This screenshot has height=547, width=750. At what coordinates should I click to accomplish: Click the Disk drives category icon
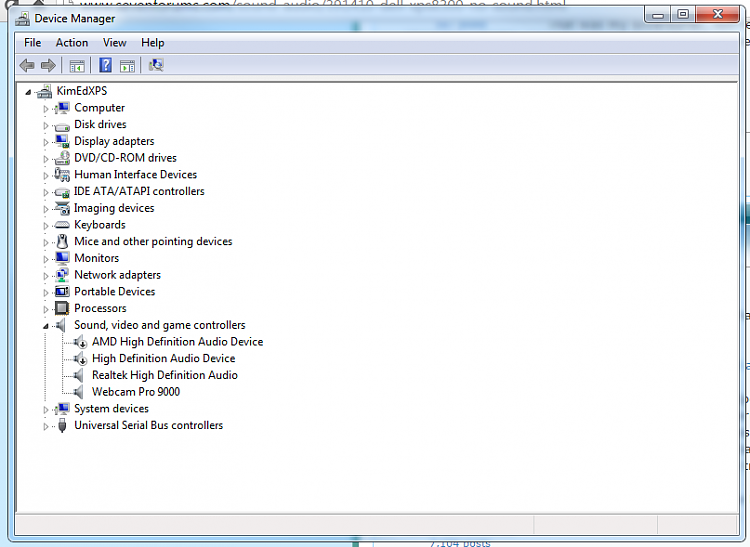click(62, 126)
